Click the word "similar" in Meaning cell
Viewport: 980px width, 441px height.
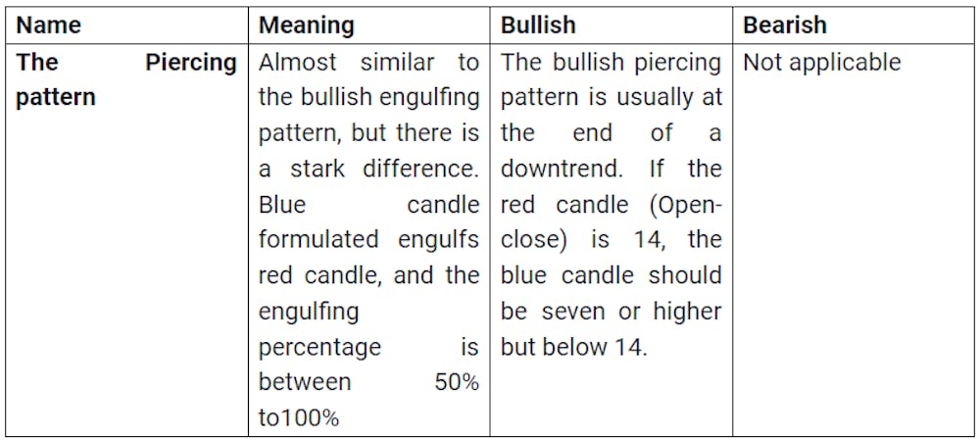point(396,63)
